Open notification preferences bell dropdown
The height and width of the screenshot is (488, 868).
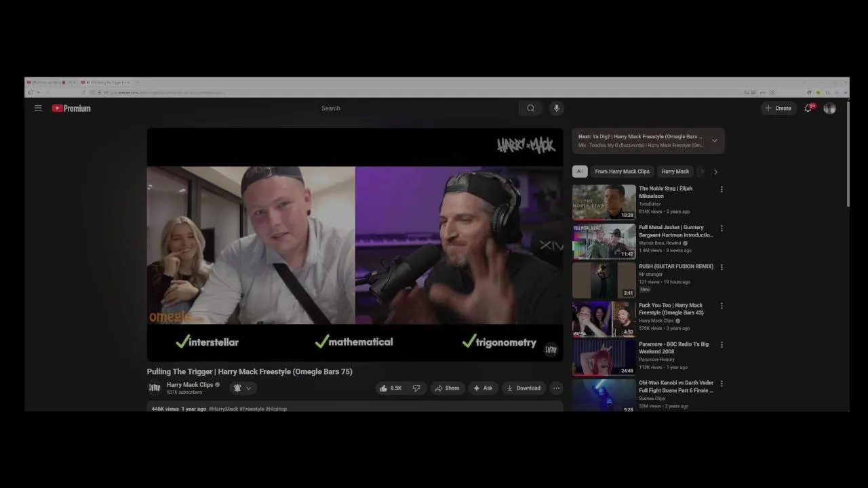[242, 388]
